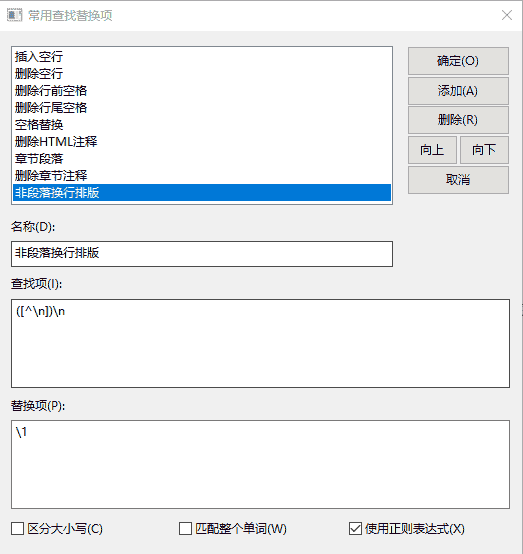This screenshot has height=554, width=523.
Task: Click the dialog title bar app icon
Action: tap(14, 16)
